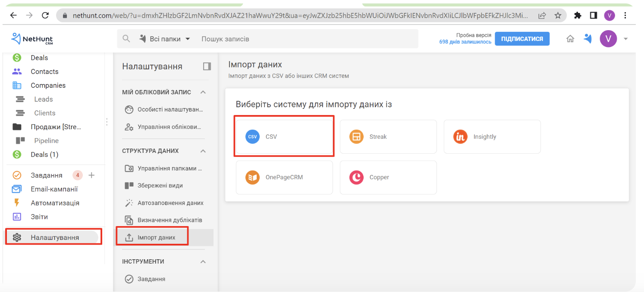Open Управління обліковими записами item
The height and width of the screenshot is (292, 644).
164,127
